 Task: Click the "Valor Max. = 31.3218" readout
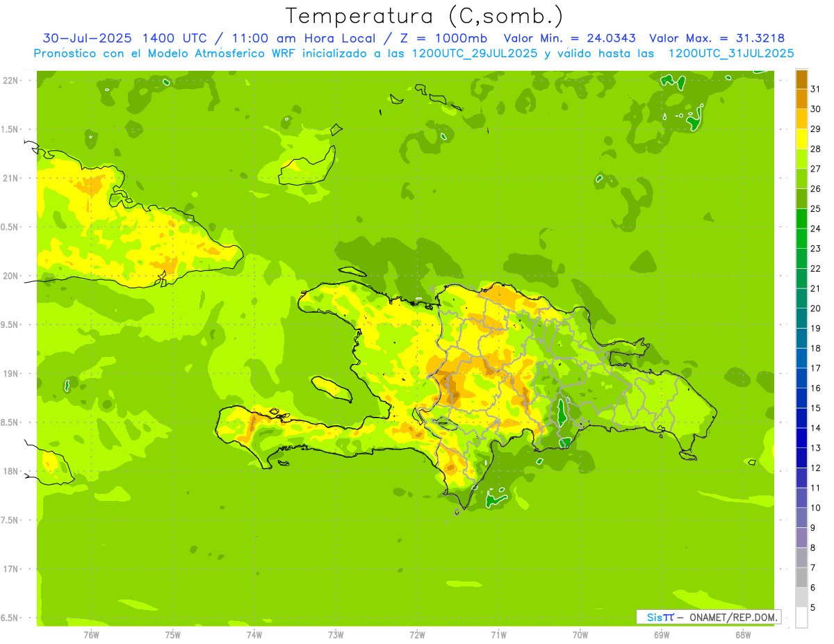point(717,38)
